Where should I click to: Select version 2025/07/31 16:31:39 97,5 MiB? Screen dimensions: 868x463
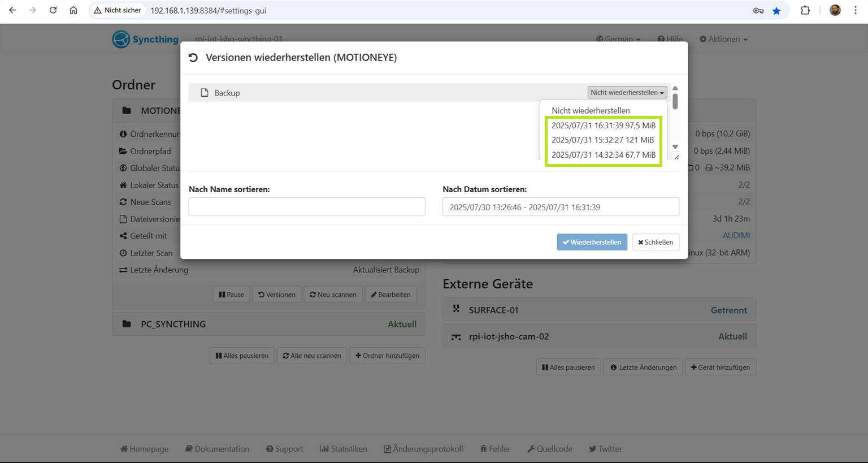coord(603,126)
